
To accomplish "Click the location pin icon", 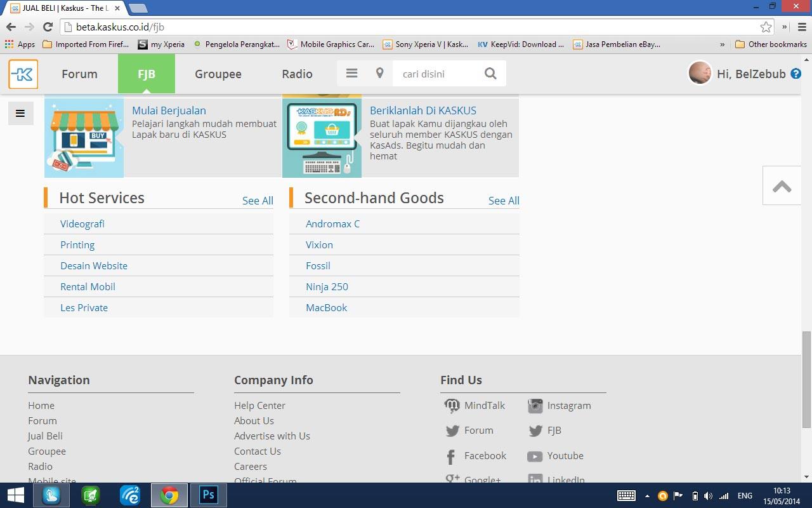I will coord(379,74).
